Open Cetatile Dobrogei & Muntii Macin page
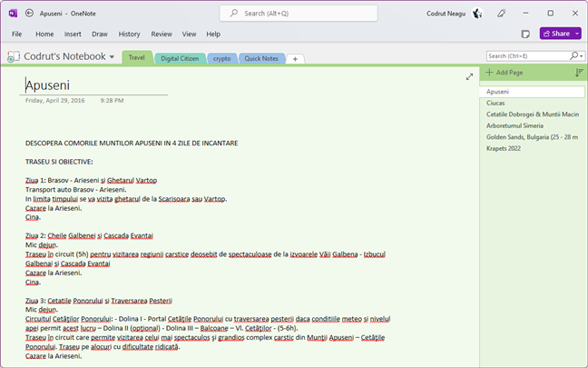 coord(532,114)
